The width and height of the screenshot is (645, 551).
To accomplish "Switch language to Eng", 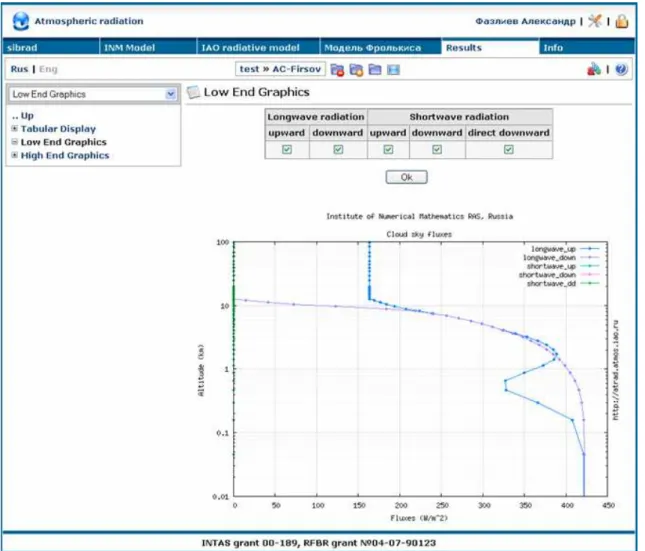I will tap(48, 69).
